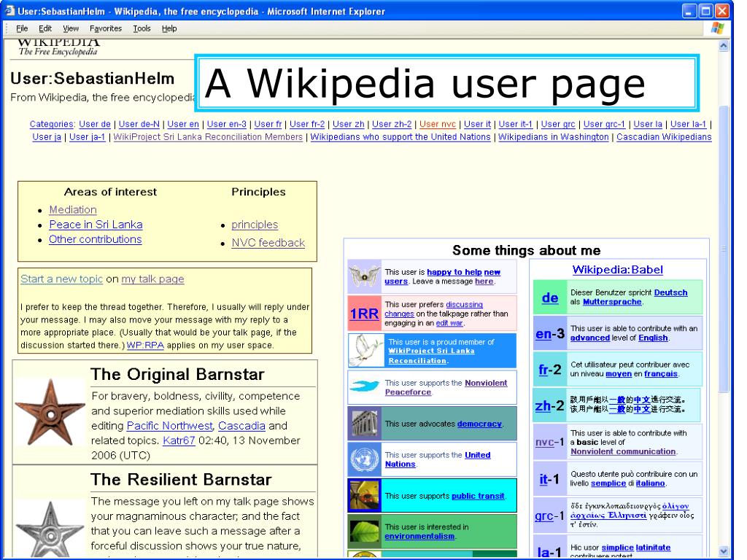Screen dimensions: 747x560
Task: Click the 1RR userbox icon
Action: point(365,314)
